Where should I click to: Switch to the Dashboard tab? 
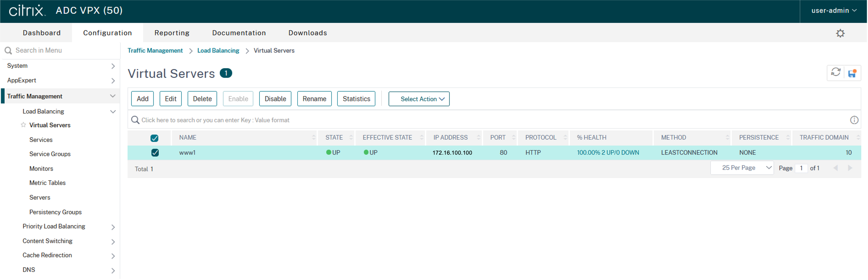[x=42, y=33]
